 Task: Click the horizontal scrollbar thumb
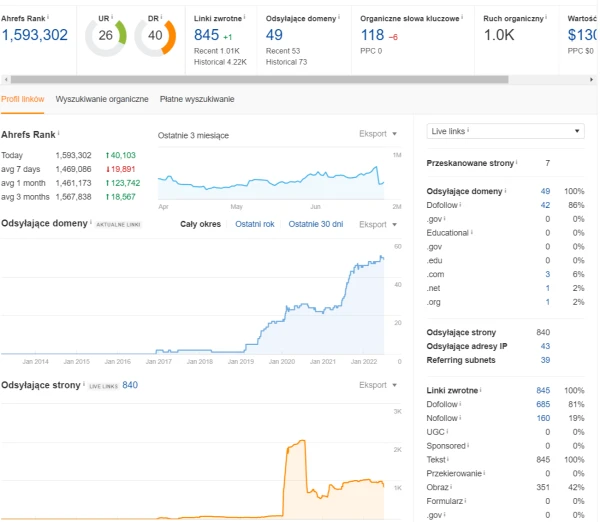click(259, 80)
